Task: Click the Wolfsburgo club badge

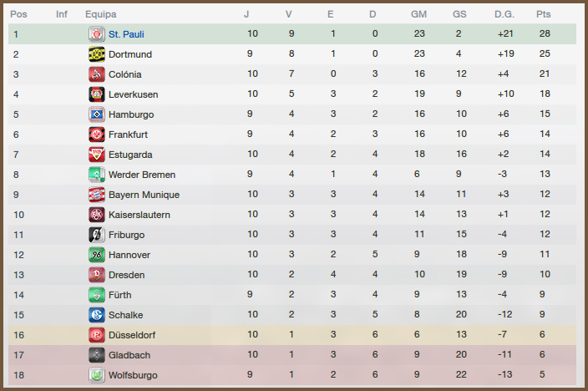Action: [x=96, y=375]
